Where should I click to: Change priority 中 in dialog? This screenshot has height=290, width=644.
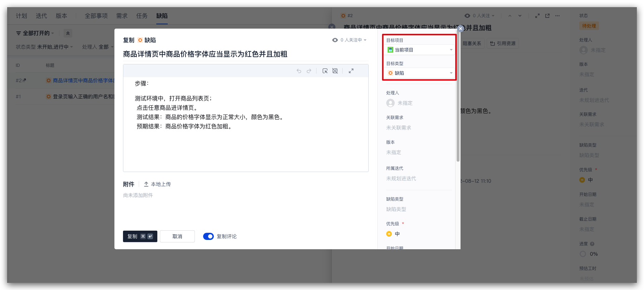click(x=393, y=234)
